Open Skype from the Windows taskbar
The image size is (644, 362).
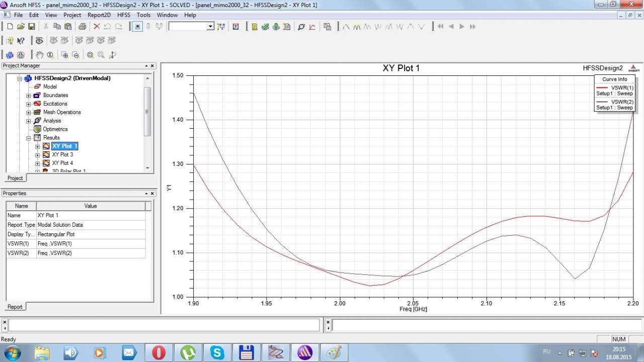click(217, 352)
